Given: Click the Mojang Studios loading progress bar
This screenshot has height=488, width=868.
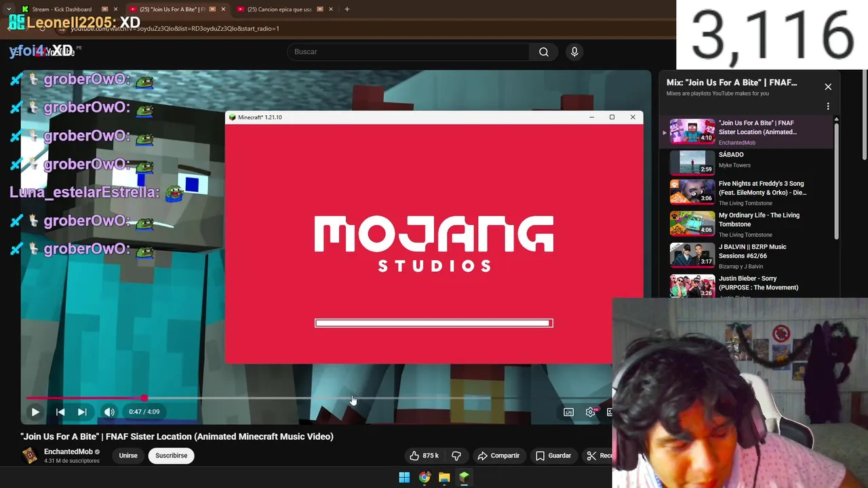Looking at the screenshot, I should 434,323.
